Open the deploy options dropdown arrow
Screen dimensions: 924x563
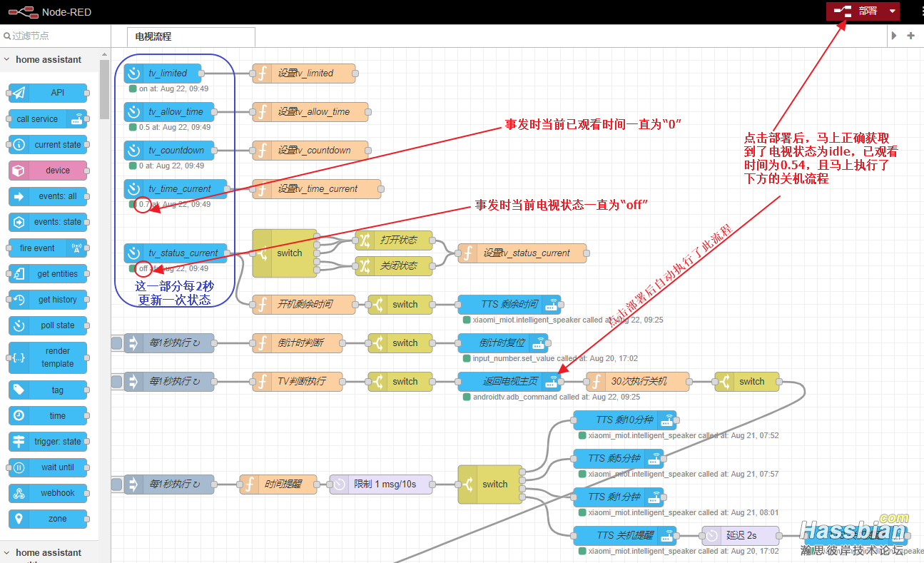892,11
